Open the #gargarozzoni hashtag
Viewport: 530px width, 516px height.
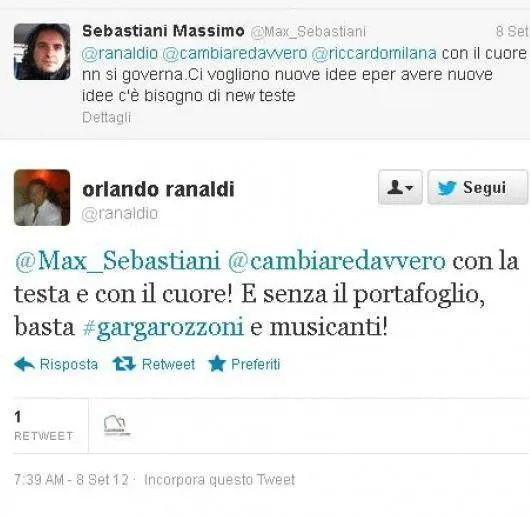tap(163, 327)
